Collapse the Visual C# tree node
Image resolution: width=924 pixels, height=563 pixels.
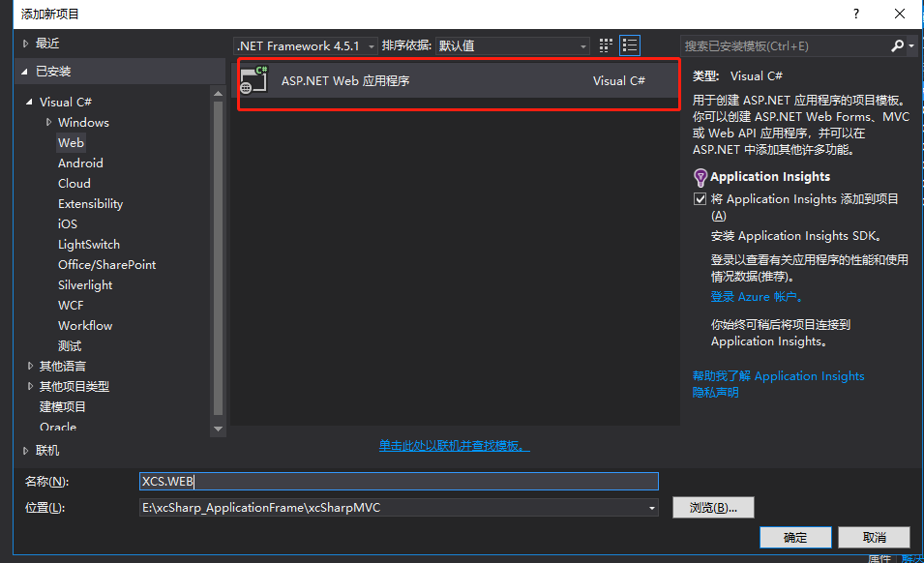[x=29, y=102]
